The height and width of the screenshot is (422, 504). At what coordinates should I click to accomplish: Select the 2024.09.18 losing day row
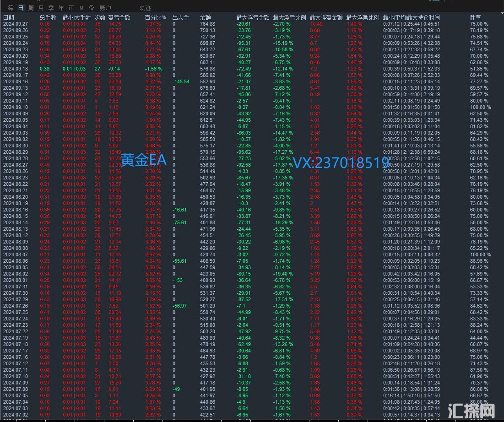[16, 69]
